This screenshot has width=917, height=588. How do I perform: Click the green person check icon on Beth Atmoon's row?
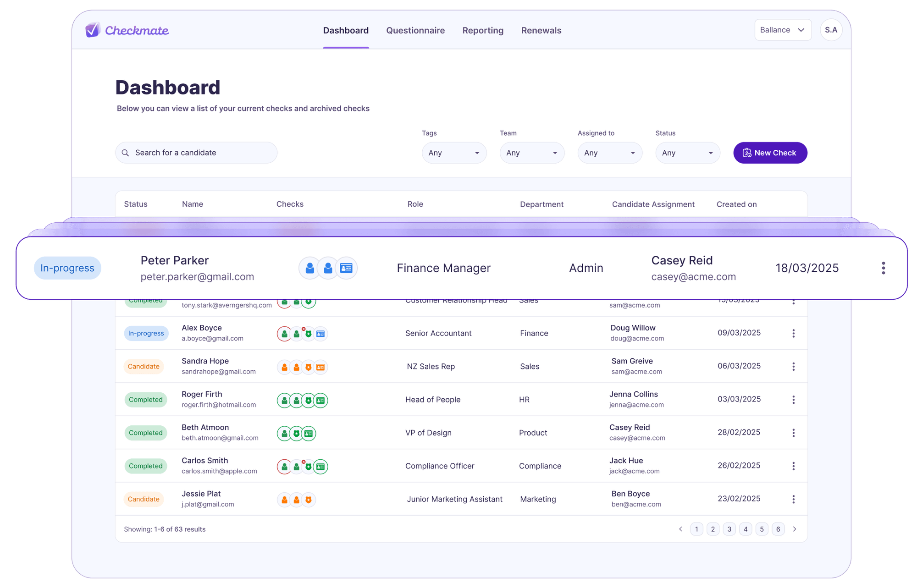coord(284,433)
